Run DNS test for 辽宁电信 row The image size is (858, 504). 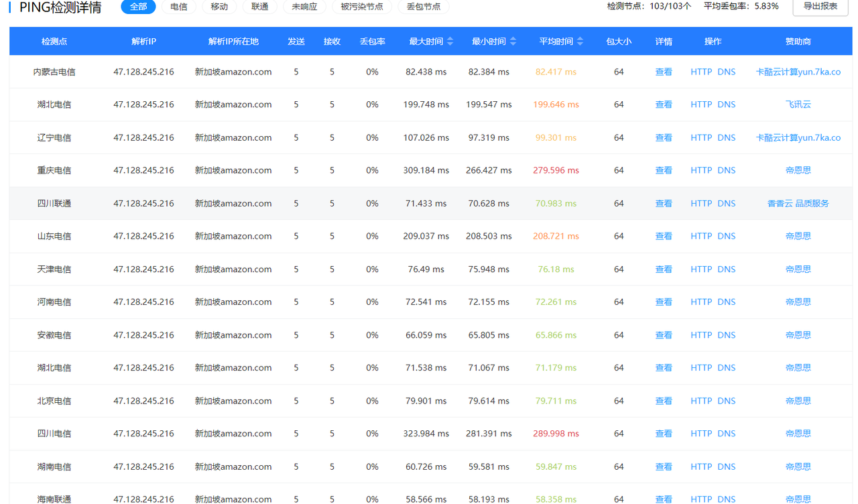pyautogui.click(x=727, y=137)
